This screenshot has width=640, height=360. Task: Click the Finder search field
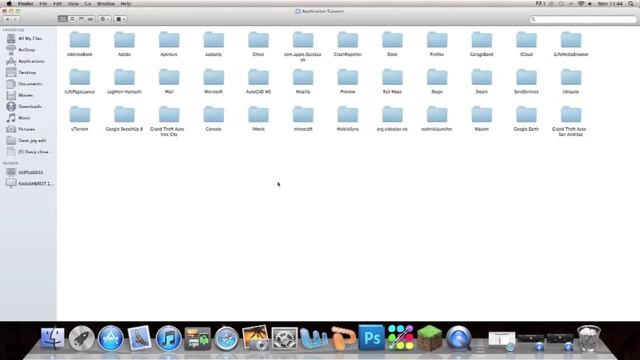pos(583,19)
